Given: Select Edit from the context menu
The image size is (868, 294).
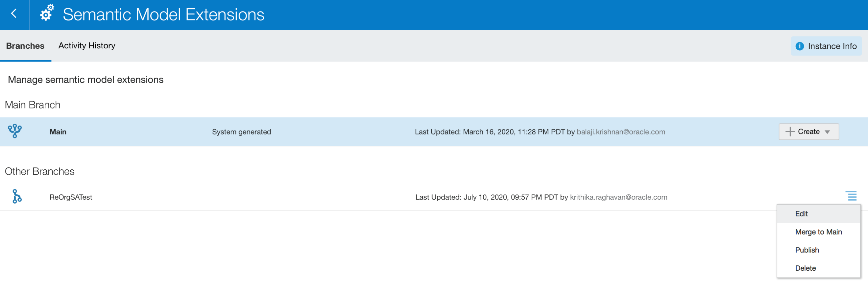Looking at the screenshot, I should [x=801, y=214].
